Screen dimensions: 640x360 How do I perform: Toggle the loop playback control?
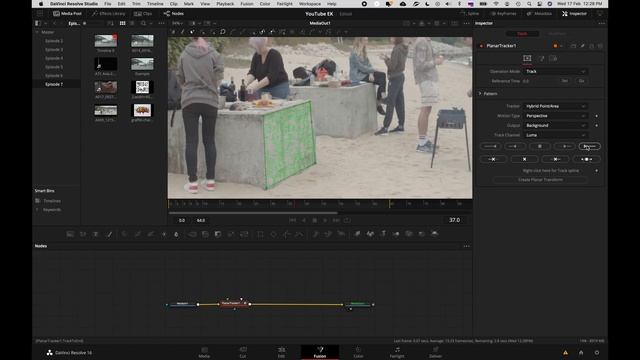click(x=347, y=220)
